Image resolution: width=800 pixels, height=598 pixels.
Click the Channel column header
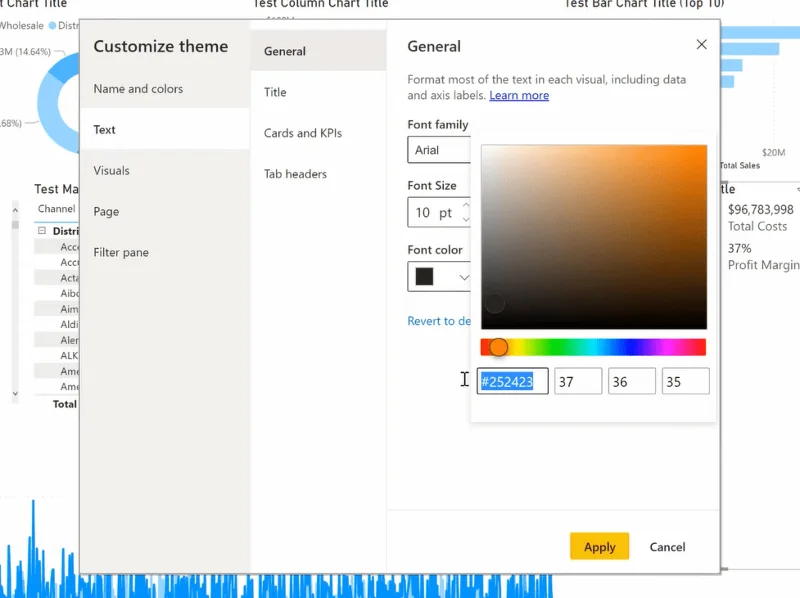pyautogui.click(x=56, y=209)
